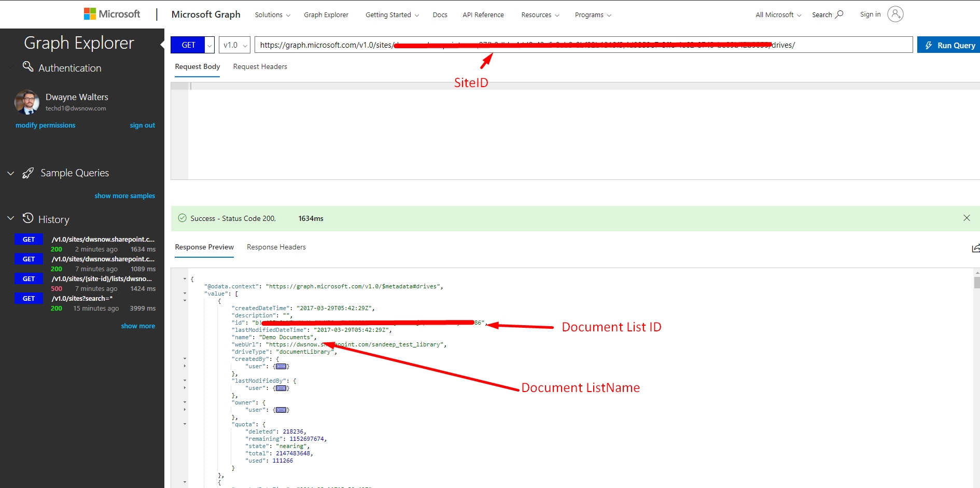Screen dimensions: 980x488
Task: Click the success checkmark status icon
Action: click(x=182, y=218)
